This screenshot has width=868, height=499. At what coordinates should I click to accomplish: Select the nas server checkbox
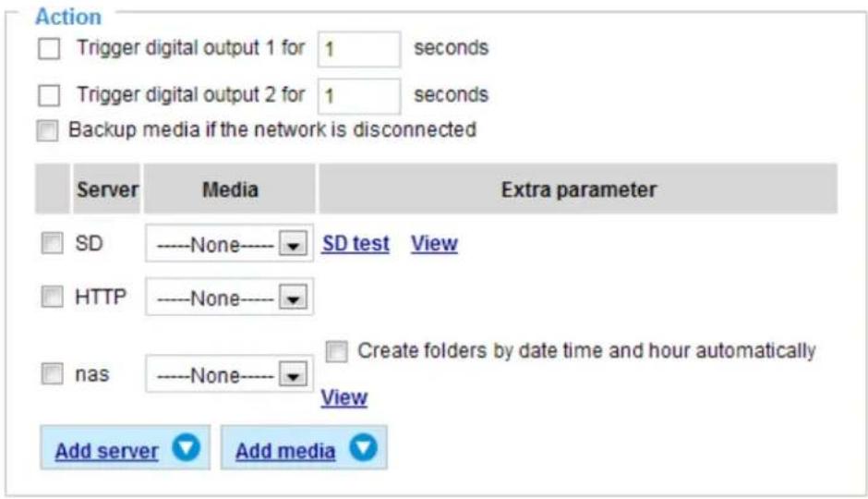[52, 374]
